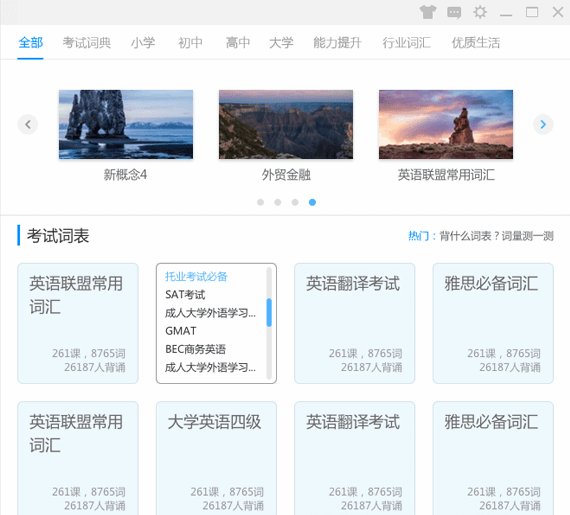Open the skin theme shirt icon
Viewport: 570px width, 515px height.
(x=428, y=12)
